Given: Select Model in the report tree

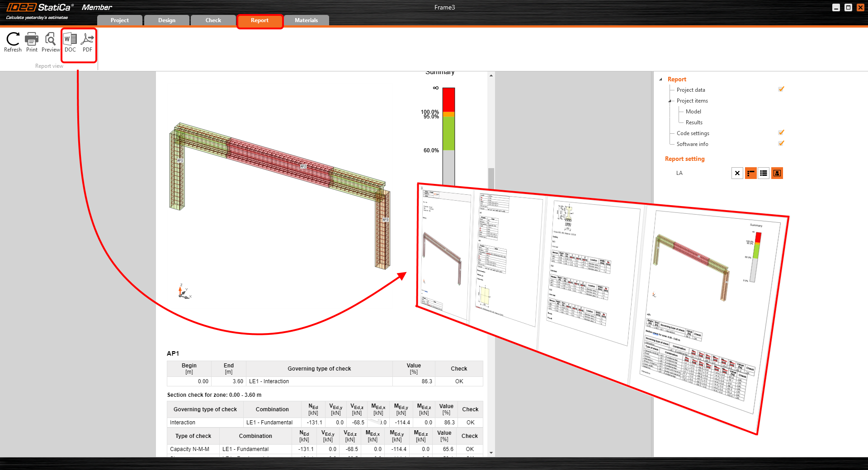Looking at the screenshot, I should (693, 112).
